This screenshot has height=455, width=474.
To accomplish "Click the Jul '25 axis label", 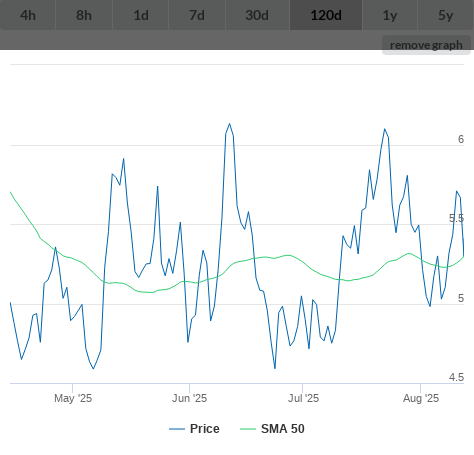I will [303, 398].
